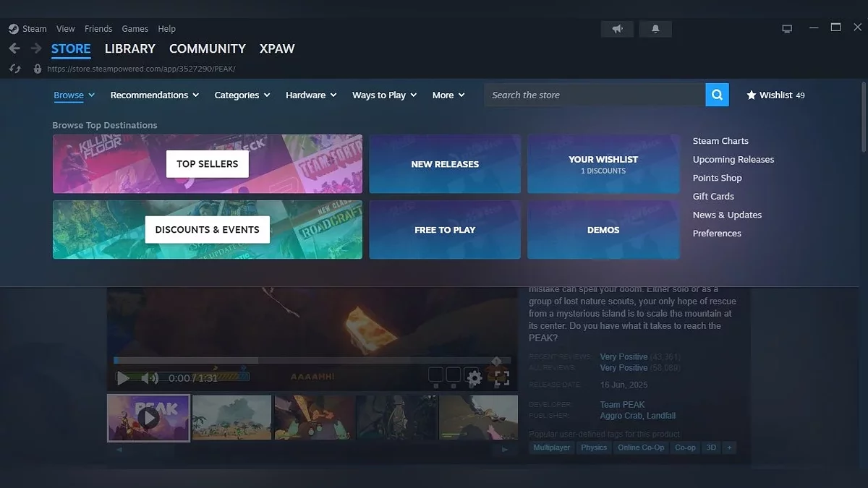Open the Upcoming Releases link
The width and height of the screenshot is (868, 488).
tap(733, 160)
